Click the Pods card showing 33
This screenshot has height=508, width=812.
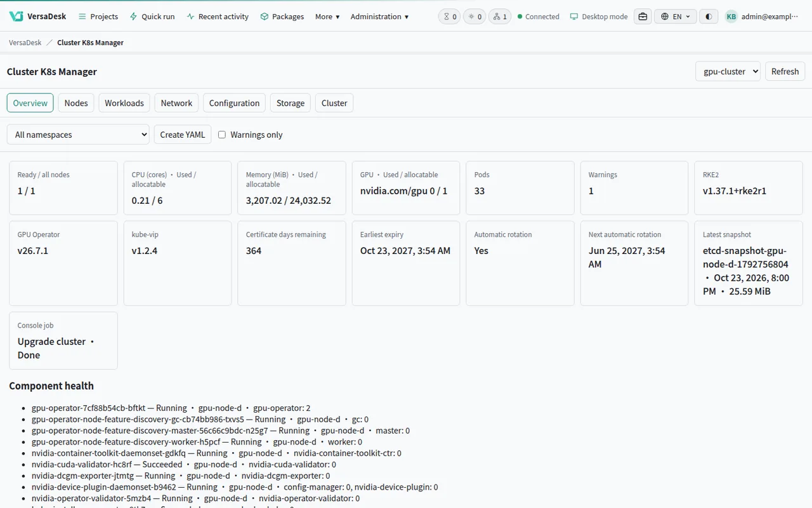pyautogui.click(x=520, y=188)
